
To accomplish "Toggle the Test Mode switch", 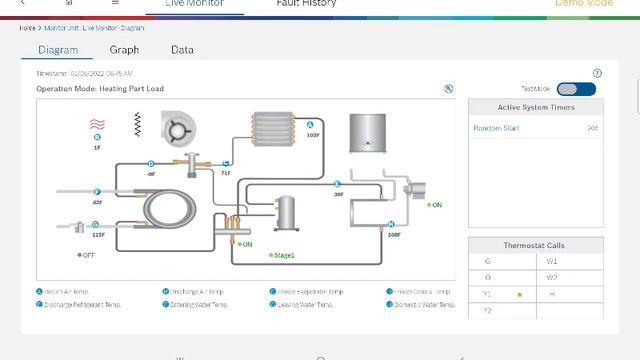I will click(x=576, y=89).
